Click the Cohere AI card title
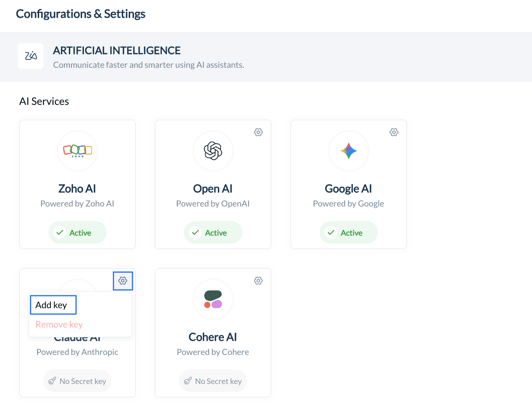The width and height of the screenshot is (532, 409). pos(213,337)
